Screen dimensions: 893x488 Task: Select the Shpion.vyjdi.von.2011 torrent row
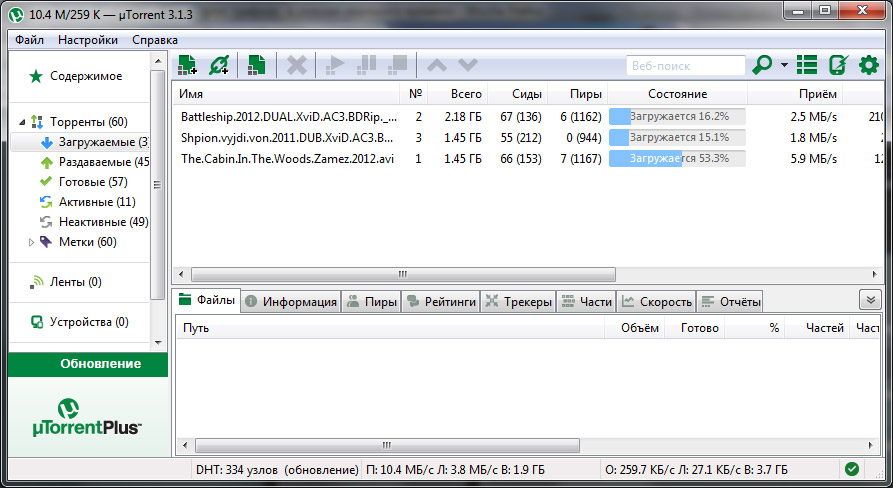(527, 137)
